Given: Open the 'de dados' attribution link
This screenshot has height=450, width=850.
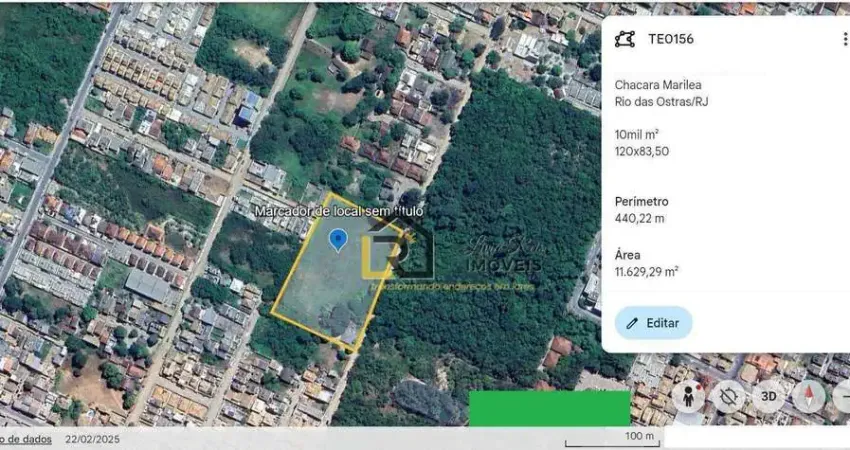Looking at the screenshot, I should point(26,439).
